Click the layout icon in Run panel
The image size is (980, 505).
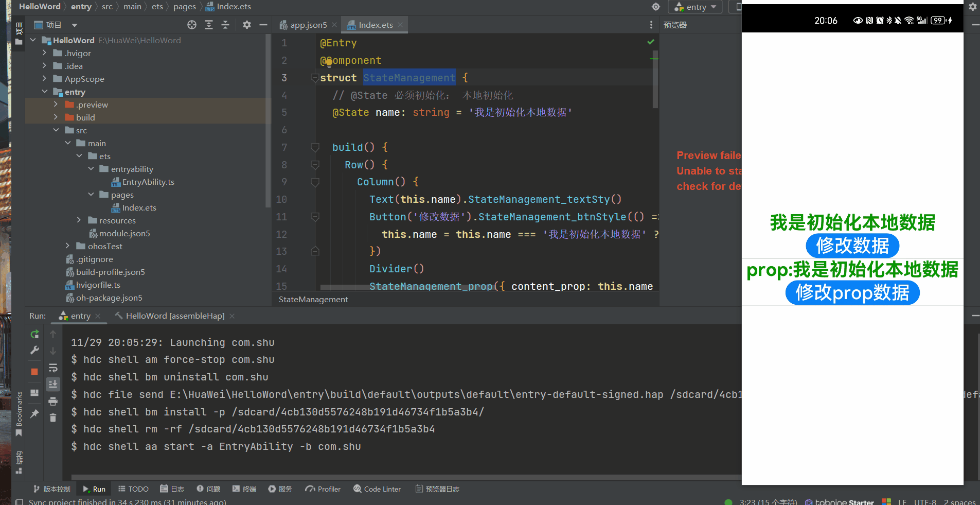pyautogui.click(x=34, y=393)
